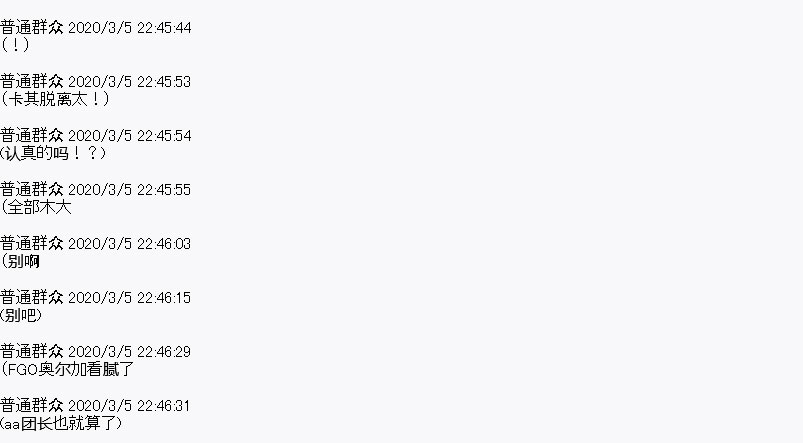Select the message aa团长也就算了
803x443 pixels.
coord(61,424)
